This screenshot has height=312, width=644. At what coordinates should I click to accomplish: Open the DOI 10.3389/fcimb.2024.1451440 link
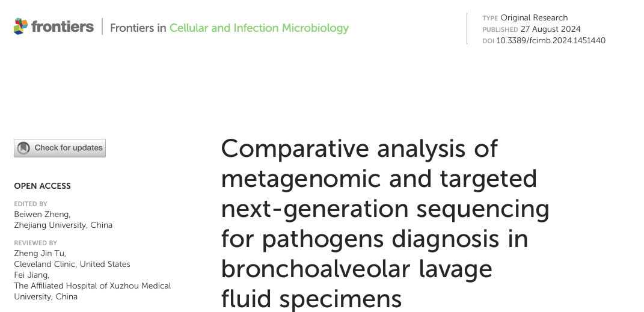(x=551, y=41)
